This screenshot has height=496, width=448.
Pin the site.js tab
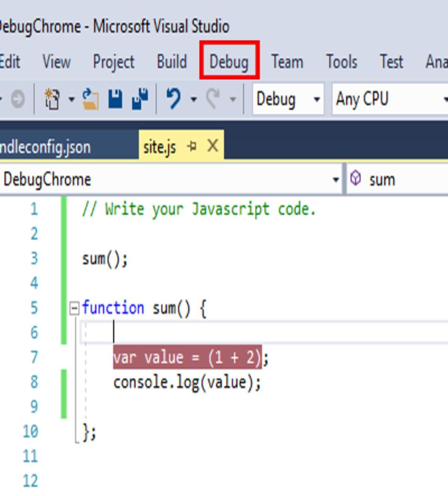(192, 146)
